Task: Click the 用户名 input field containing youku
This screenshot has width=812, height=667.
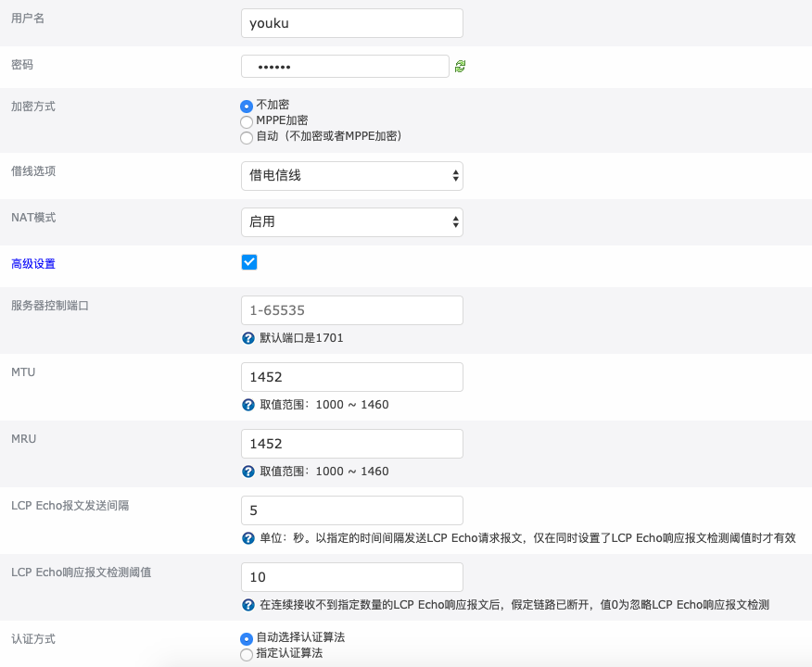Action: (351, 23)
